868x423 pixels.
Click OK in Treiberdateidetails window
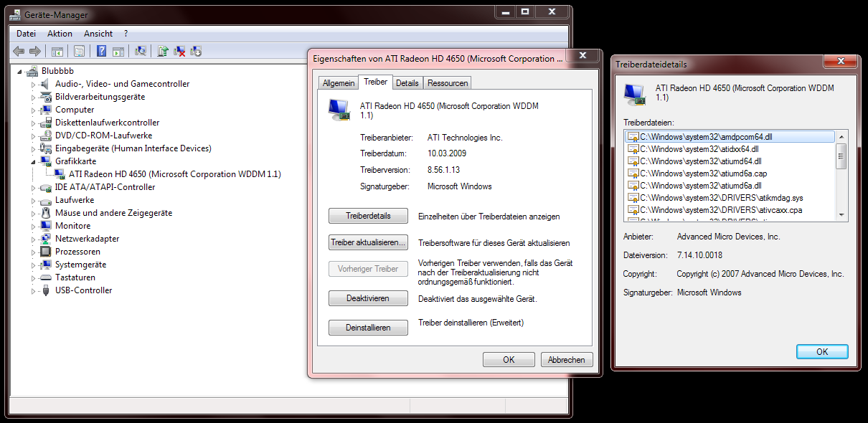822,351
